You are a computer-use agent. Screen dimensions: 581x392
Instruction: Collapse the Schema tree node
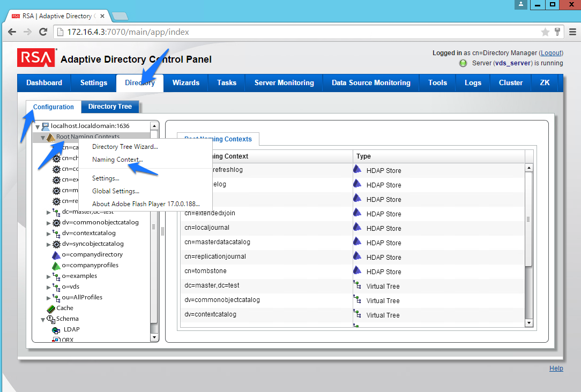tap(43, 320)
